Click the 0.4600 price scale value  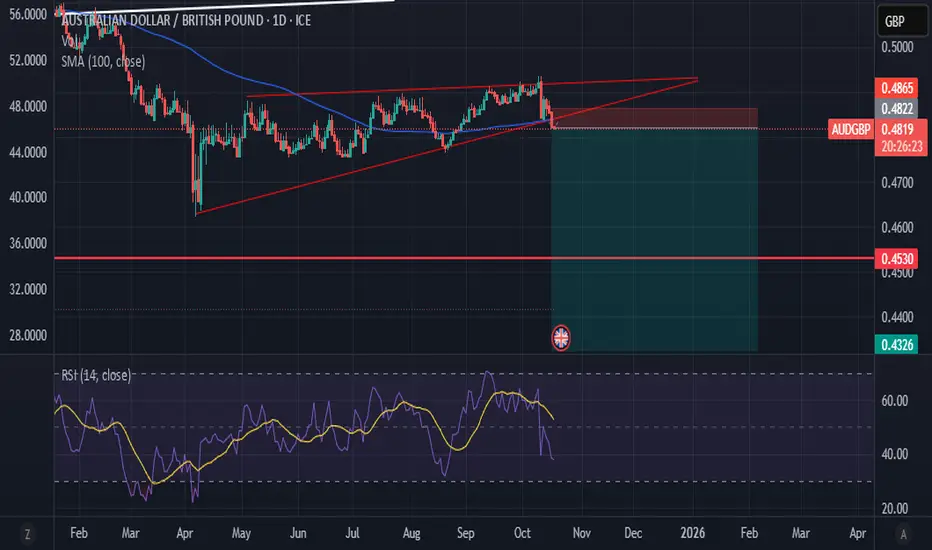click(x=897, y=228)
